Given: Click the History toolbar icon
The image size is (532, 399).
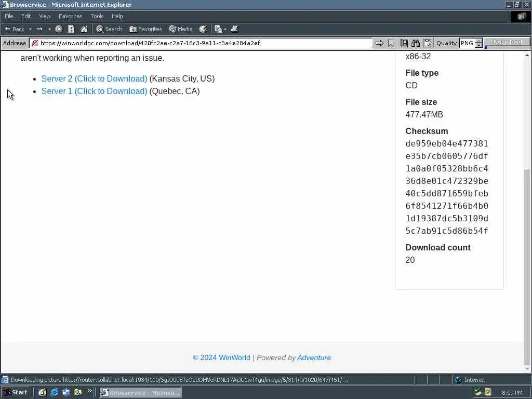Looking at the screenshot, I should click(203, 29).
